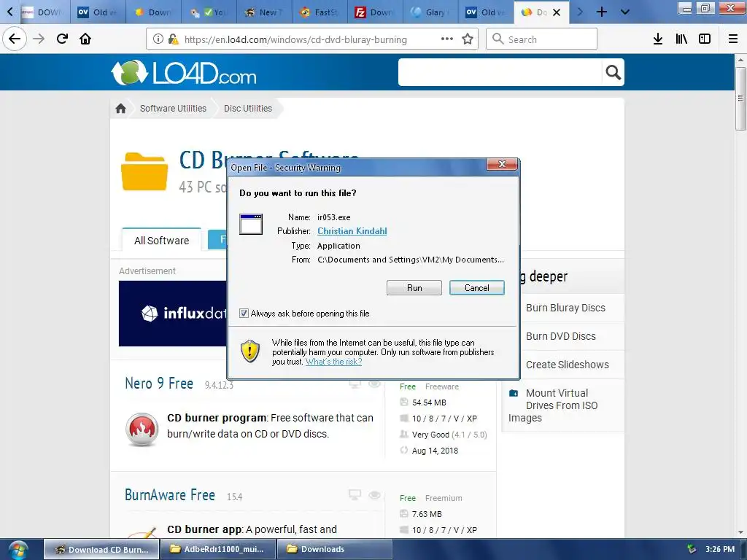This screenshot has width=747, height=560.
Task: Close the Security Warning dialog with X
Action: 502,164
